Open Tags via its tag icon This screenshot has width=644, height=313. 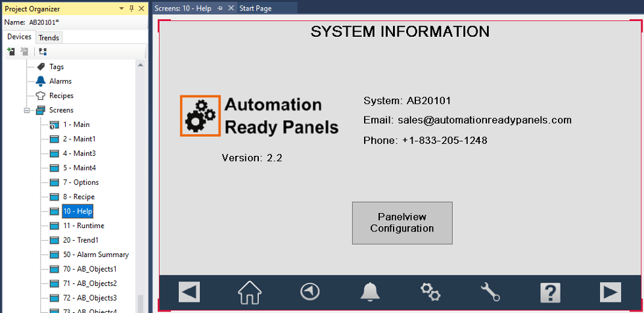(41, 66)
